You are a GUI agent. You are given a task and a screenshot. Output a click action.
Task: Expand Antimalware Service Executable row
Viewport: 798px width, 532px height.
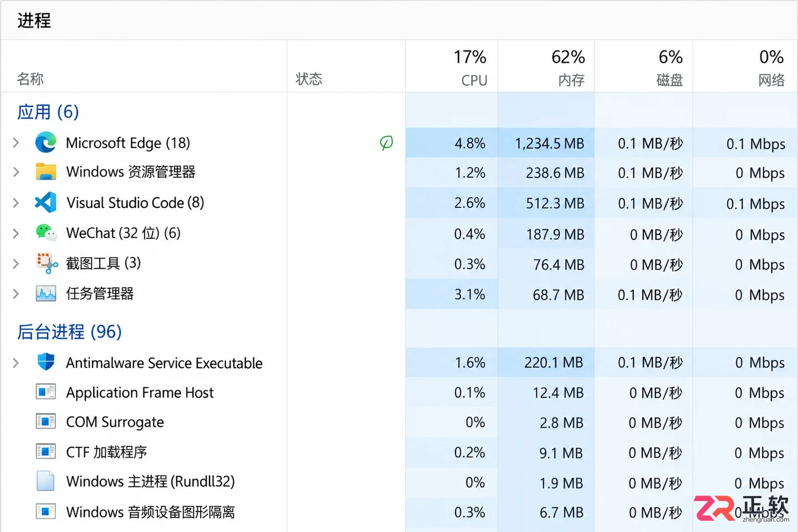point(16,363)
